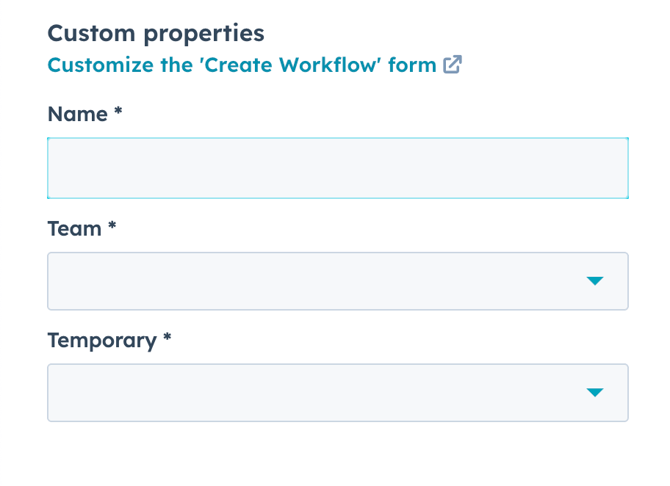Viewport: 670px width, 486px height.
Task: Click the Name field label
Action: pos(77,115)
